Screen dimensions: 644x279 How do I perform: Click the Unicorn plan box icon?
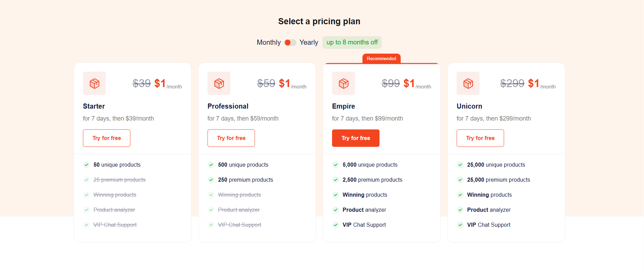click(x=468, y=83)
